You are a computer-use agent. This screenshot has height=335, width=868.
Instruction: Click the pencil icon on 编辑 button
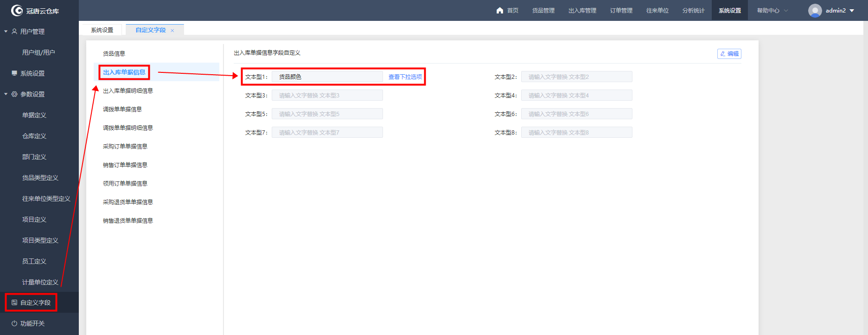723,54
